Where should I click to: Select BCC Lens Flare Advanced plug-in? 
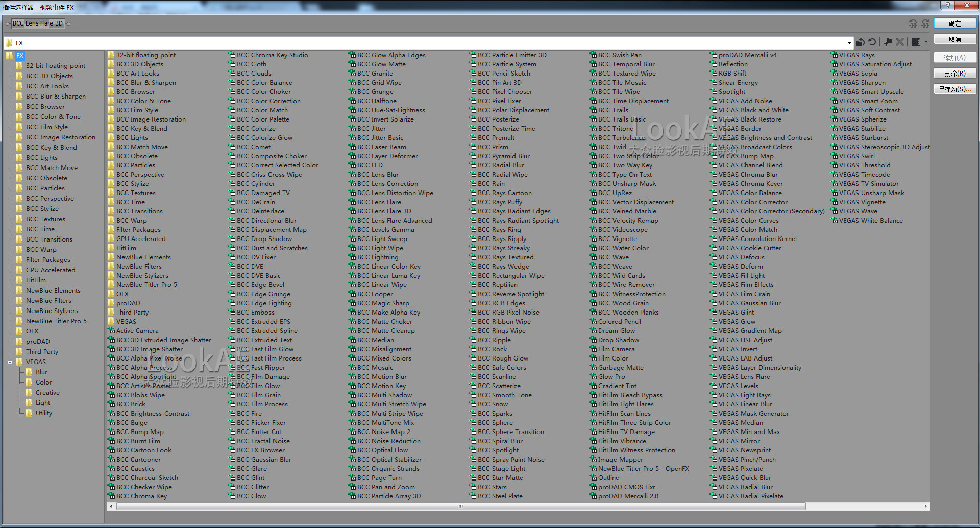click(x=395, y=221)
